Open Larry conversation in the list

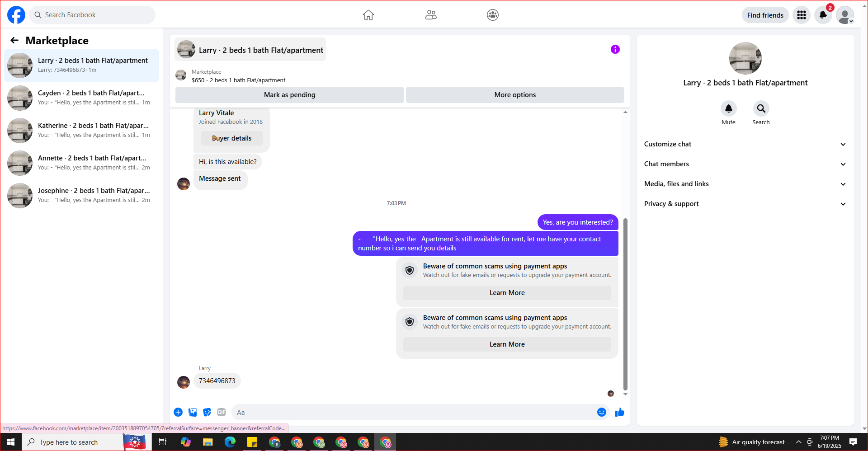click(81, 66)
